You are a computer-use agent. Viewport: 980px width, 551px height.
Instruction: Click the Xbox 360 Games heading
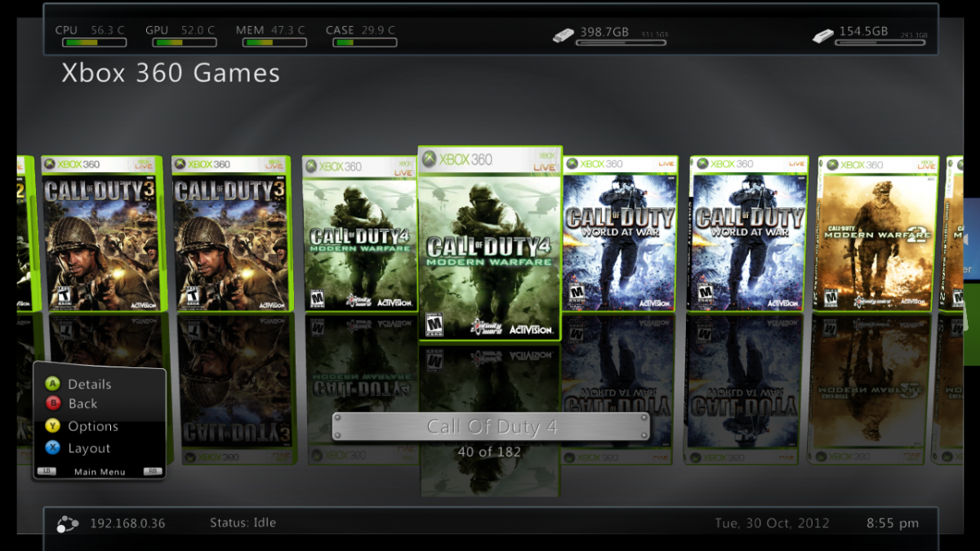(171, 73)
